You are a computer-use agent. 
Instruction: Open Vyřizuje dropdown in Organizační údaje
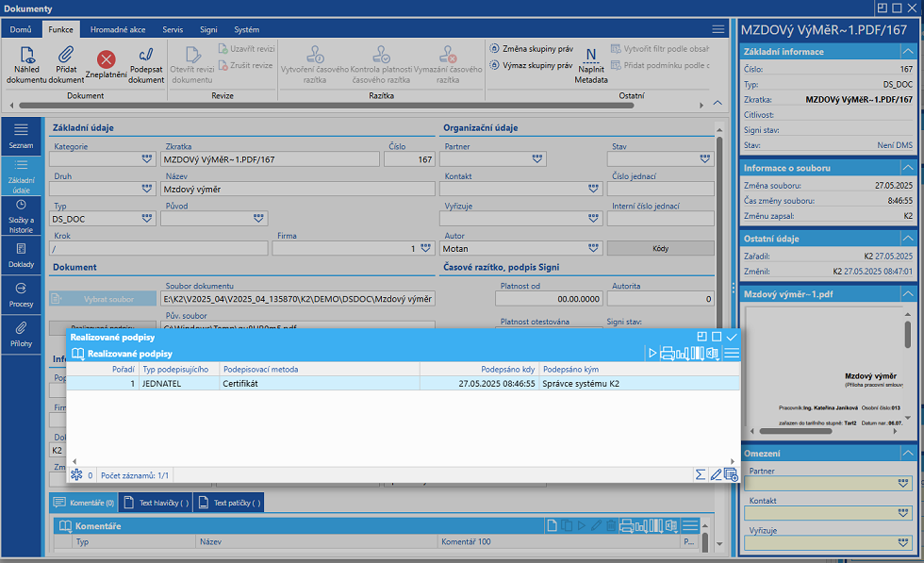(x=593, y=219)
